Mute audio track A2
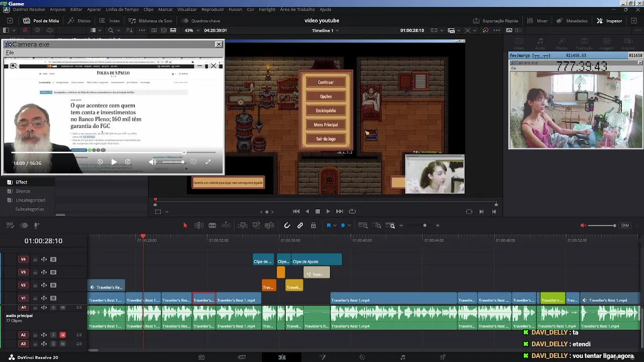The image size is (644, 362). click(x=63, y=335)
